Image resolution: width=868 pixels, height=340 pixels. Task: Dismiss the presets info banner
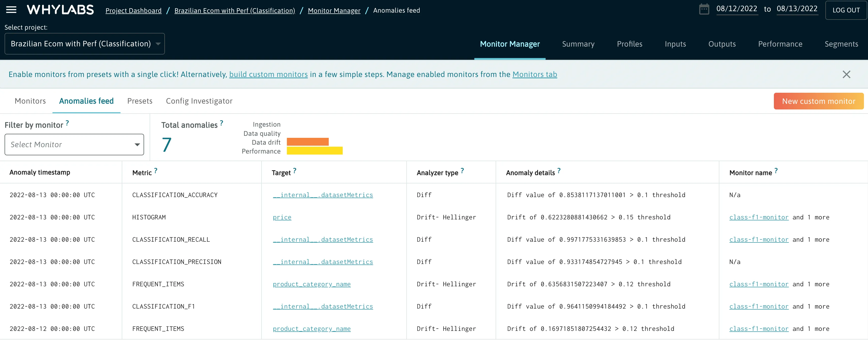coord(846,74)
